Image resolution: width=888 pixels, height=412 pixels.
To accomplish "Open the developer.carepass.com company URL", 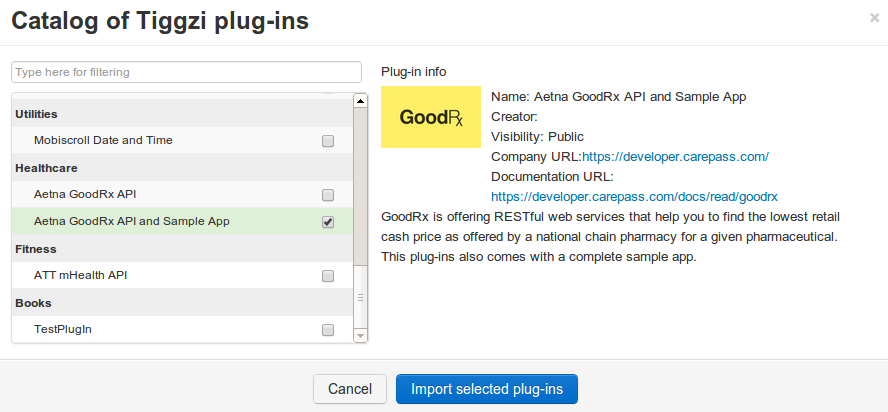I will click(x=675, y=157).
